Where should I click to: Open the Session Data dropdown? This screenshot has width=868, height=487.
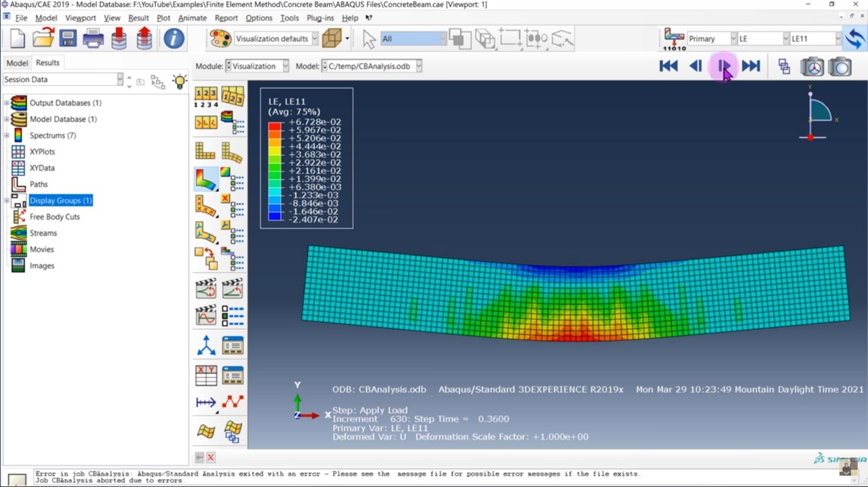63,79
